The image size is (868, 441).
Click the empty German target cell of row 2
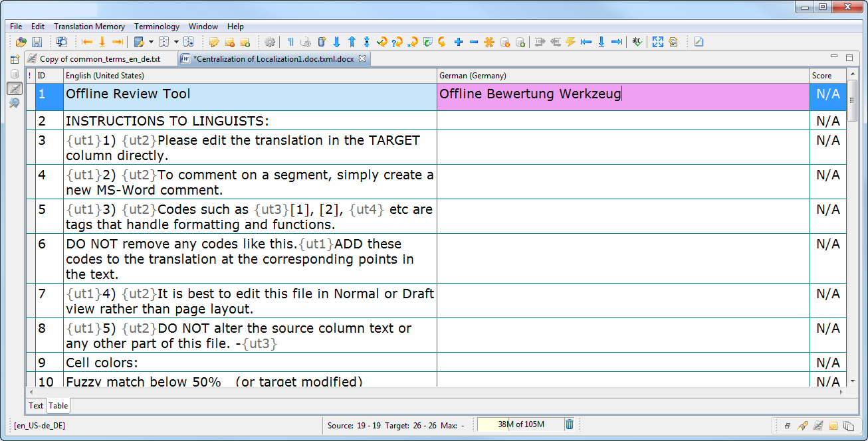click(x=623, y=120)
